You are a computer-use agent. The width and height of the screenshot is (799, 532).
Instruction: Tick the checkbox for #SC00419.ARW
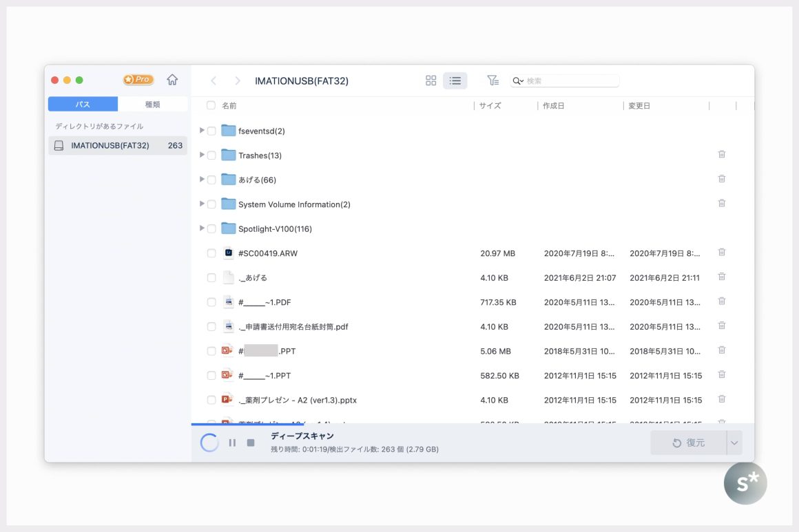211,253
